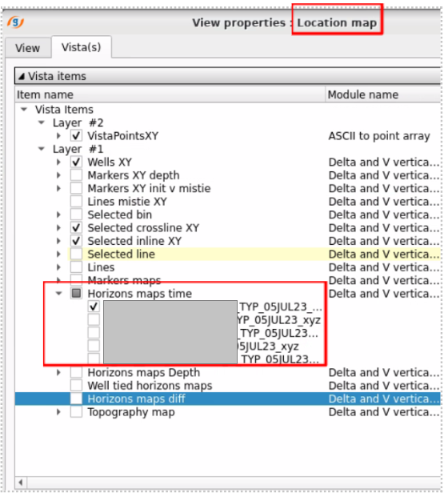
Task: Collapse the Horizons maps time node
Action: click(x=58, y=294)
